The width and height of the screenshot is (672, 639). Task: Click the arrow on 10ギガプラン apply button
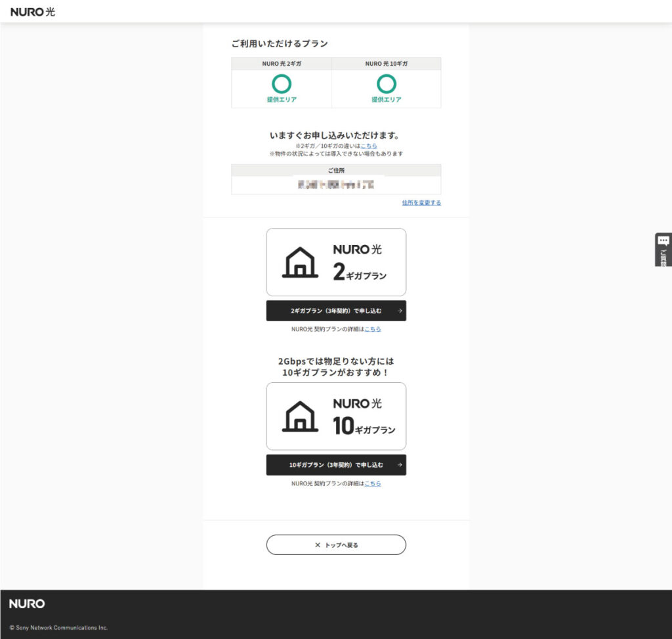point(400,465)
